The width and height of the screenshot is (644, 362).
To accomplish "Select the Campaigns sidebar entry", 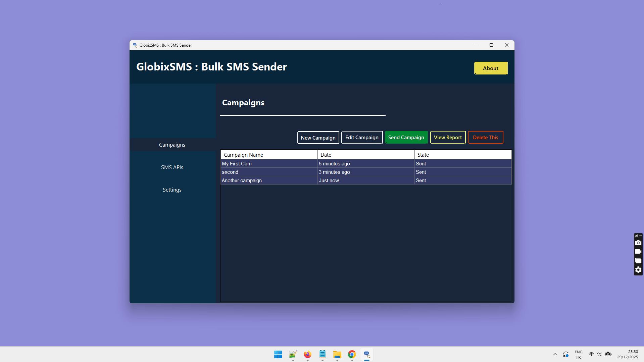I will click(x=172, y=145).
